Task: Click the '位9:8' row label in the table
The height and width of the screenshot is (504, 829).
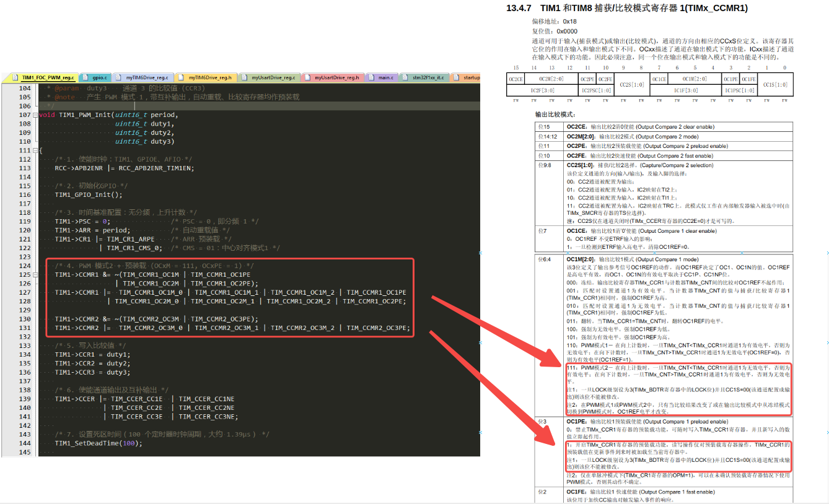Action: (x=546, y=165)
